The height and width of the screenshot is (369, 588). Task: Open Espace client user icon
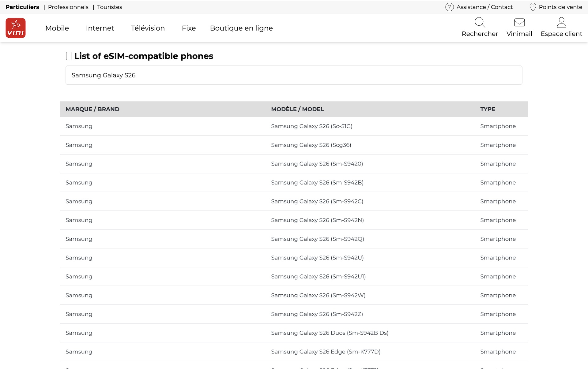(561, 22)
